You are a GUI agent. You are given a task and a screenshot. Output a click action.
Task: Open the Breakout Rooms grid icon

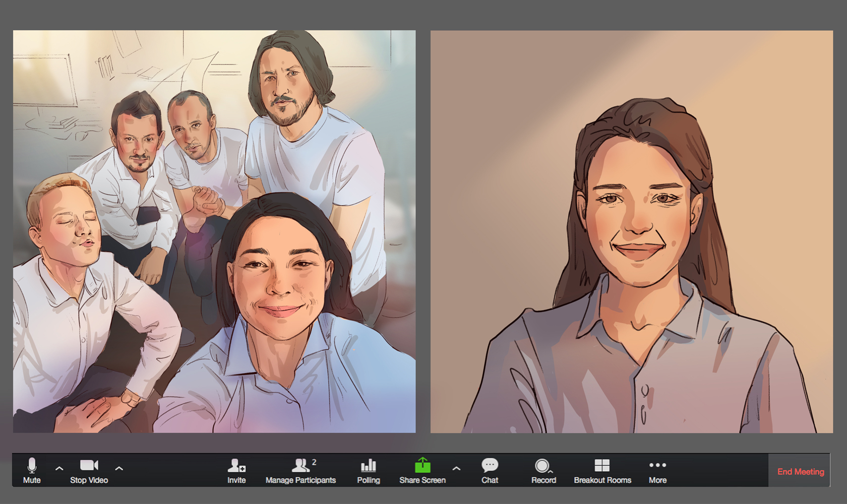tap(602, 465)
